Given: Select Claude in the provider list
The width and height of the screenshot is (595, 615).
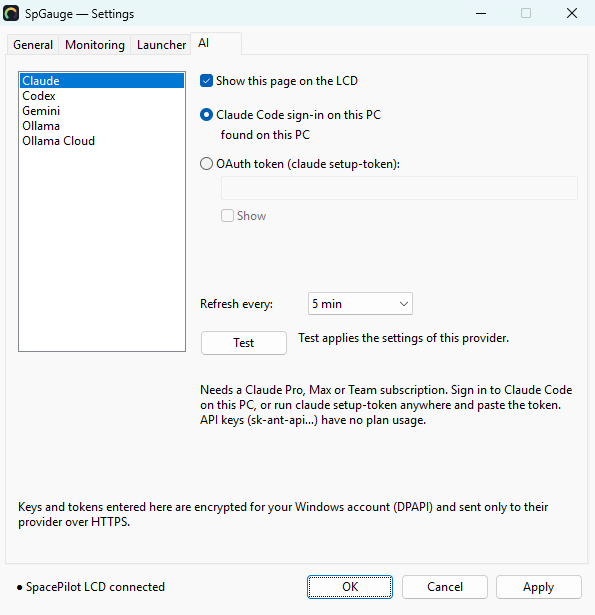Looking at the screenshot, I should pyautogui.click(x=102, y=81).
